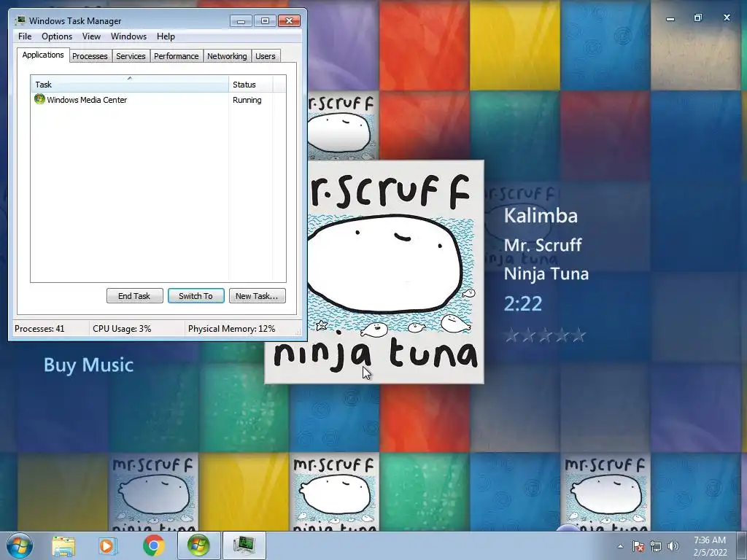Sort by the Status column header

click(x=250, y=84)
